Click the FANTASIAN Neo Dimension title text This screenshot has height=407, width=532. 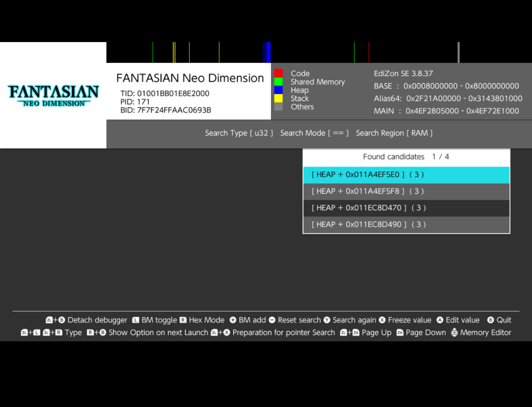point(190,78)
